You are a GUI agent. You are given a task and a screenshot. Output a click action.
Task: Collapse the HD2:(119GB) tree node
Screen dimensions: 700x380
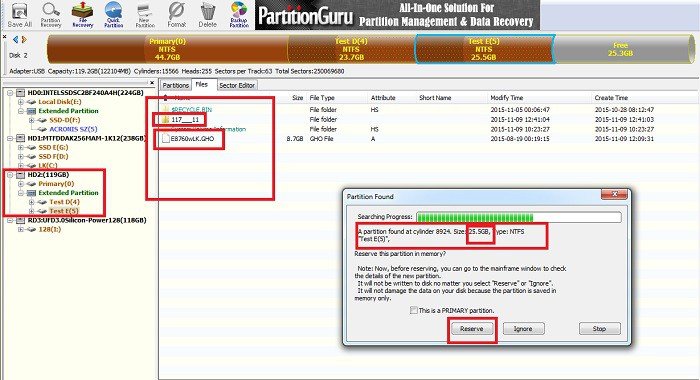point(10,175)
